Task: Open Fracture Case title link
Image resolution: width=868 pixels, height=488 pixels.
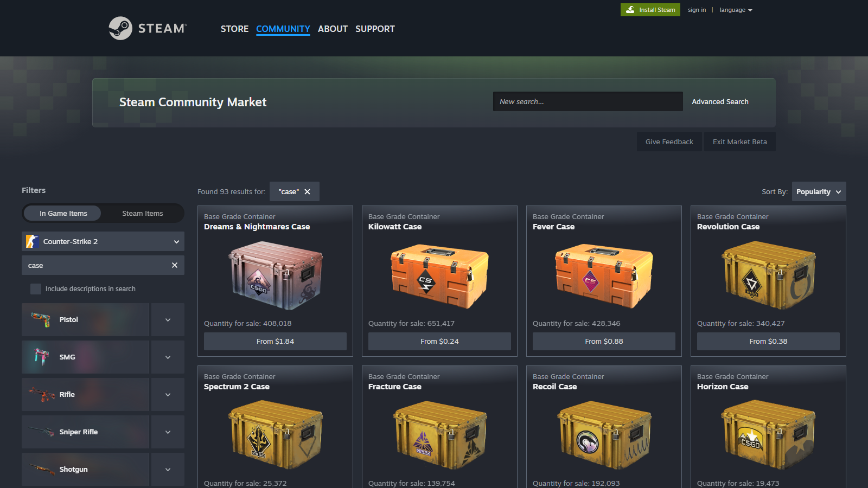Action: click(394, 387)
